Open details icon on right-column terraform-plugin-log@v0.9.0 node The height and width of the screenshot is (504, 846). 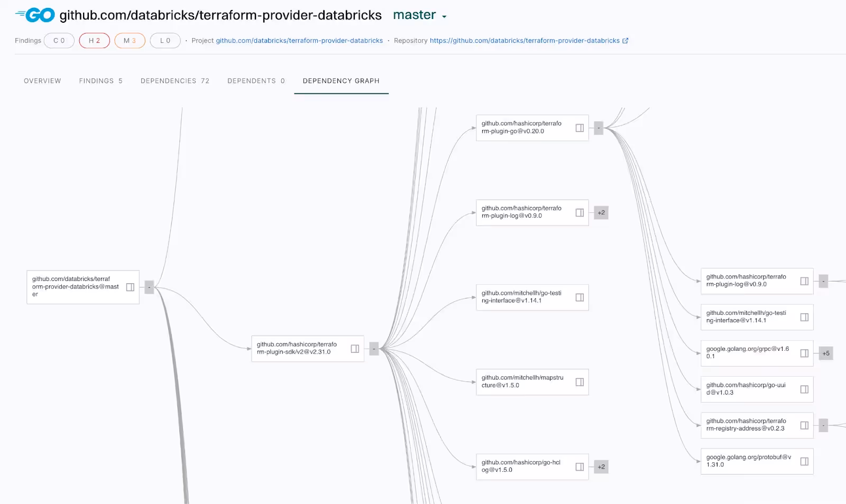coord(804,281)
